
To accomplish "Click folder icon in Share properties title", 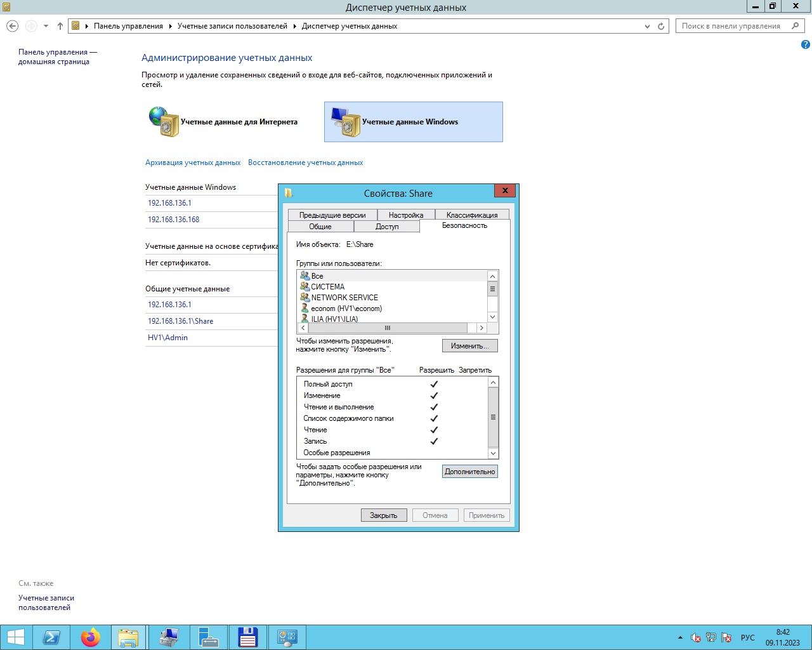I will (x=289, y=193).
